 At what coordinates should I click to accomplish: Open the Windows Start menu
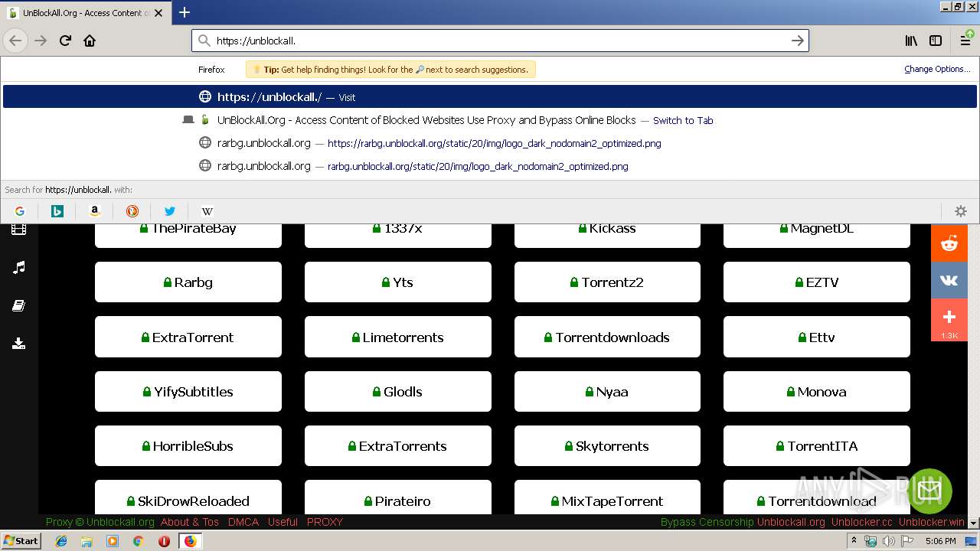(21, 540)
